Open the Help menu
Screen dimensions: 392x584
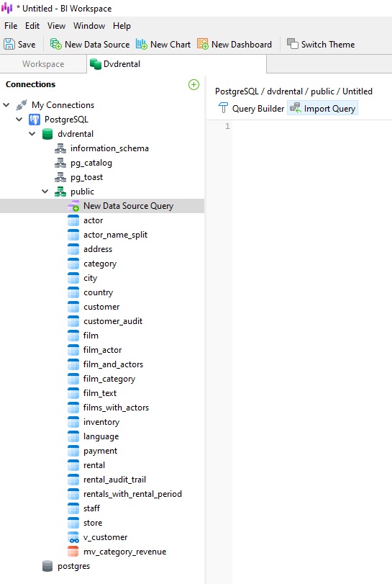pyautogui.click(x=122, y=26)
